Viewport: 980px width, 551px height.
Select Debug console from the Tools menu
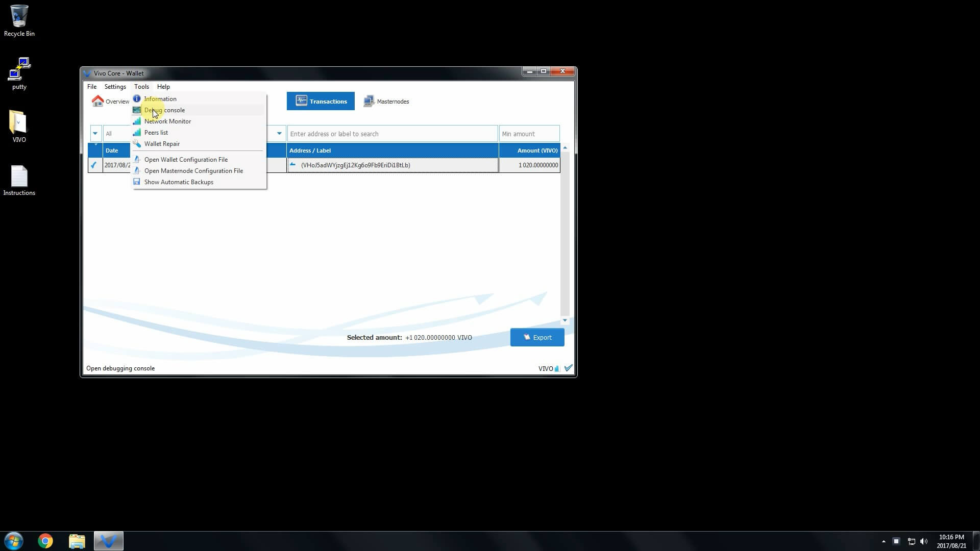(164, 110)
